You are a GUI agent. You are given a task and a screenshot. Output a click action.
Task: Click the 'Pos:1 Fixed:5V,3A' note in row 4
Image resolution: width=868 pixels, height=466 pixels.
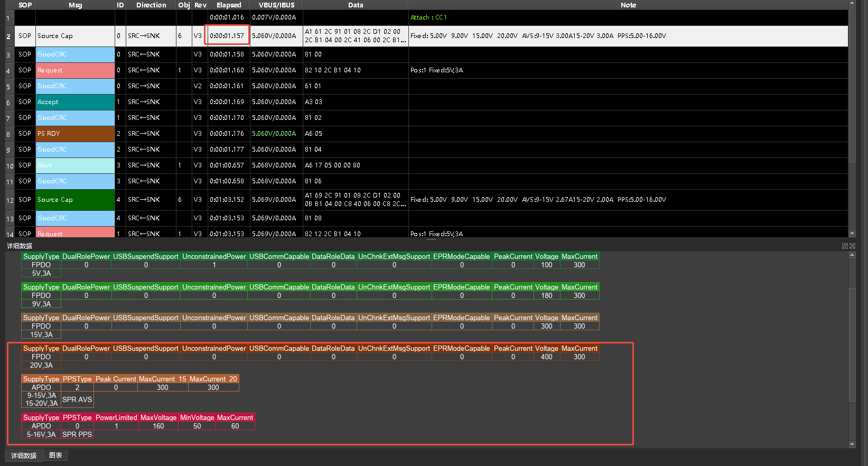tap(436, 70)
